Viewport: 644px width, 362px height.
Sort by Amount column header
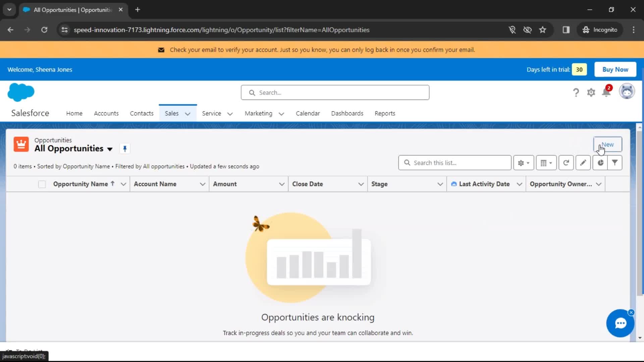click(x=225, y=184)
